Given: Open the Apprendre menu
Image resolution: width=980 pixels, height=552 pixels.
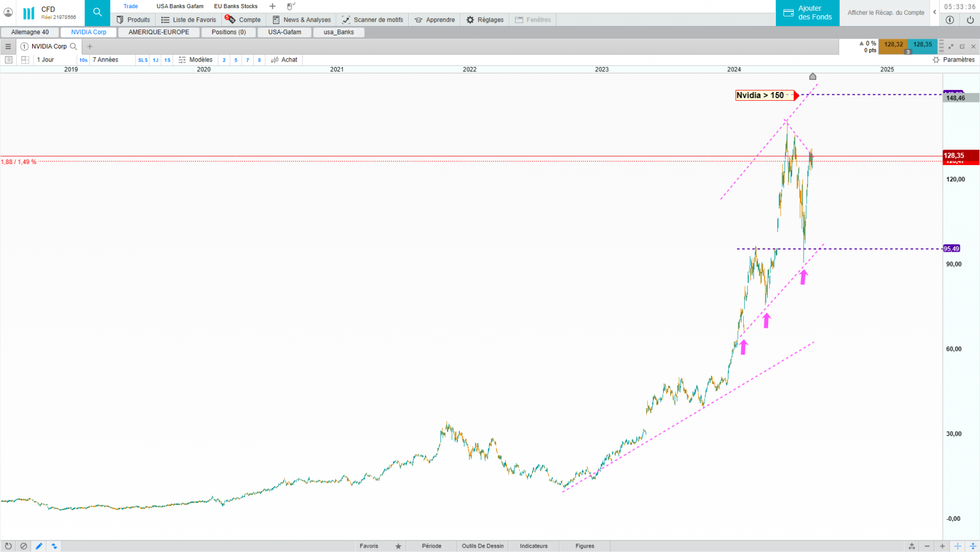Looking at the screenshot, I should (434, 20).
